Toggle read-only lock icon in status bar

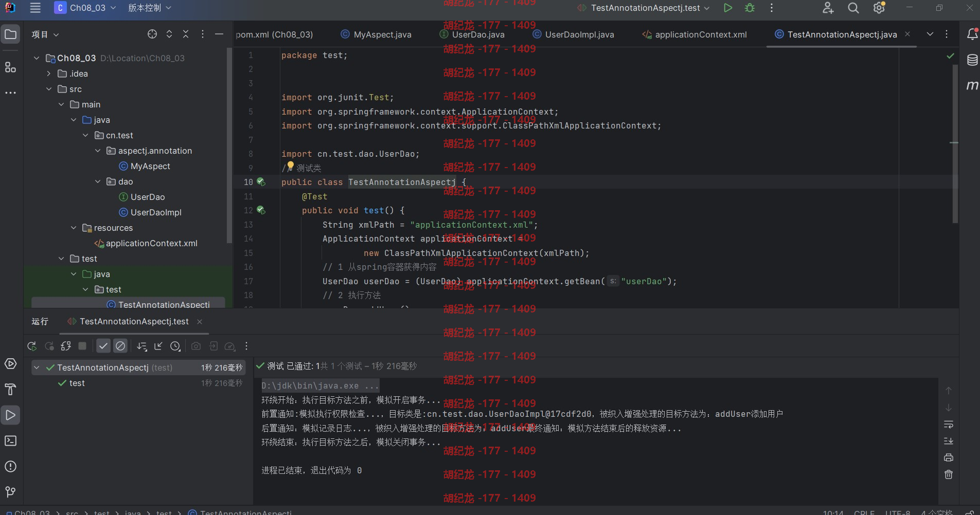[969, 512]
